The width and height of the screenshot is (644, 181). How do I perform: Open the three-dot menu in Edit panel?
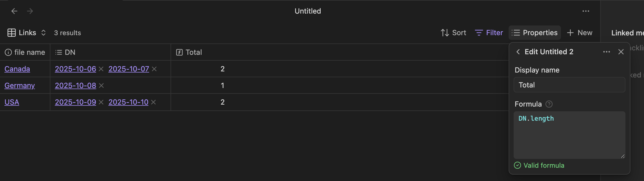pos(606,52)
